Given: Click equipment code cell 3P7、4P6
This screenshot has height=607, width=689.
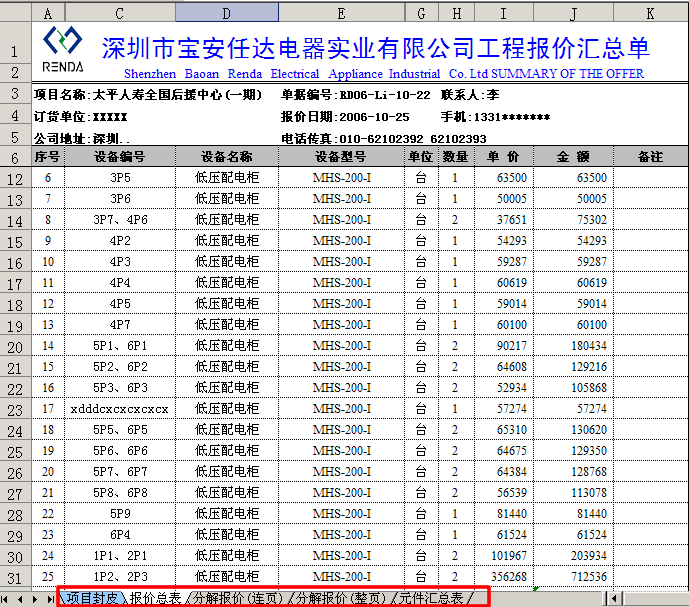Looking at the screenshot, I should click(120, 220).
